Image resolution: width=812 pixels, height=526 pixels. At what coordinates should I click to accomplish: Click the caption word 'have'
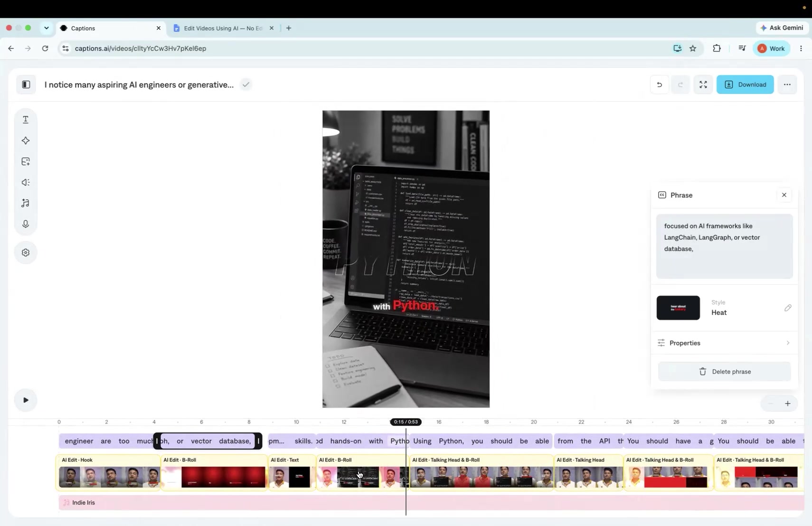683,441
